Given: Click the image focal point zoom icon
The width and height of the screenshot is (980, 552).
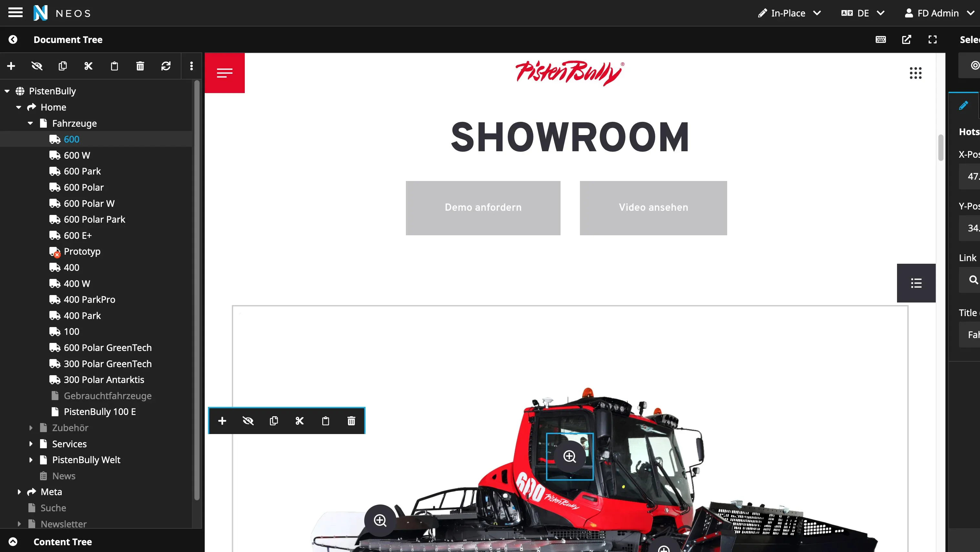Looking at the screenshot, I should pos(569,456).
